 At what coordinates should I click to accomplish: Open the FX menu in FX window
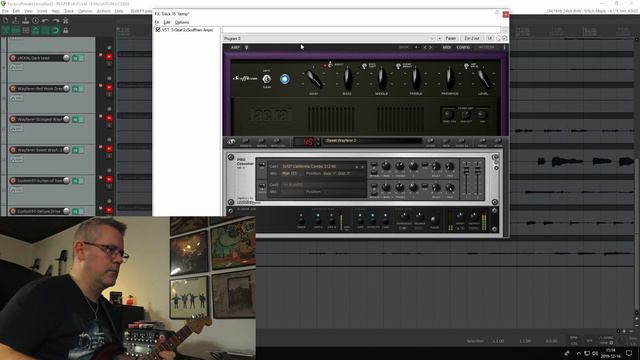157,22
